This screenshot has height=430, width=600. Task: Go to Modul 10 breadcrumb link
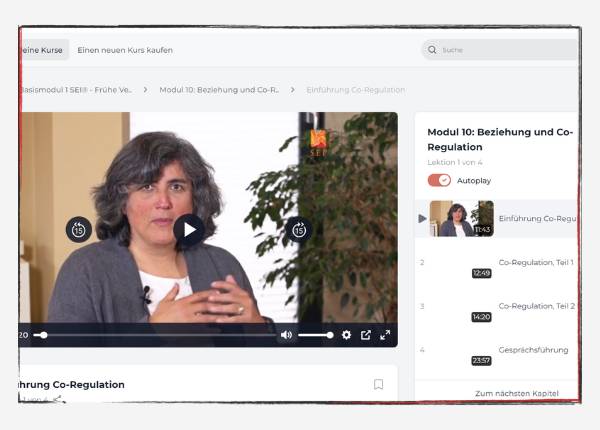point(219,90)
